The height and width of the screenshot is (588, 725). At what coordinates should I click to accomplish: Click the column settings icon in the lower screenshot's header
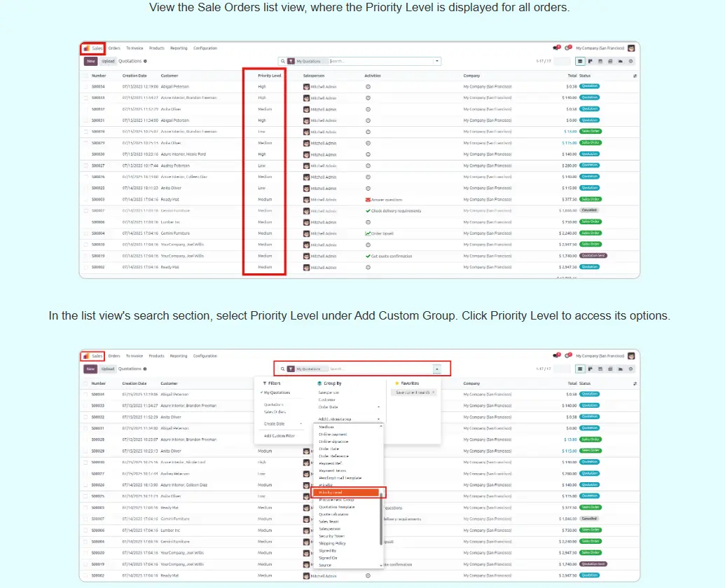(x=635, y=383)
